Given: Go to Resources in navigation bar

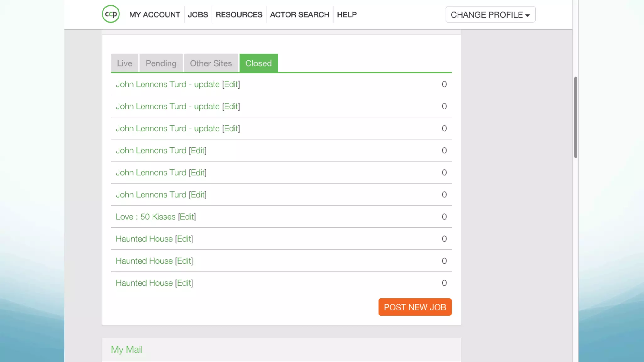Looking at the screenshot, I should tap(239, 14).
